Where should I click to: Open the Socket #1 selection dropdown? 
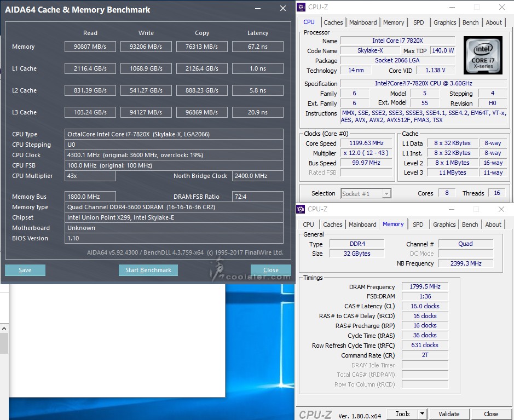[x=366, y=194]
